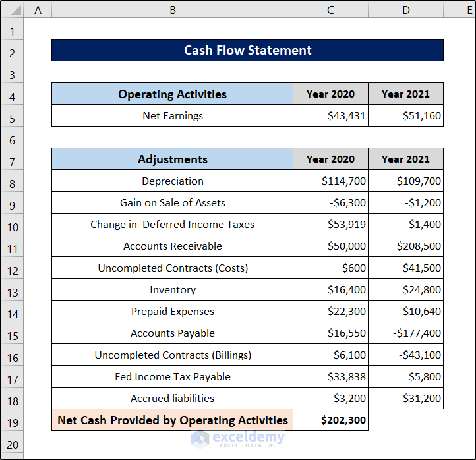Viewport: 476px width, 460px height.
Task: Select Net Earnings 2021 value $51,160
Action: (x=406, y=115)
